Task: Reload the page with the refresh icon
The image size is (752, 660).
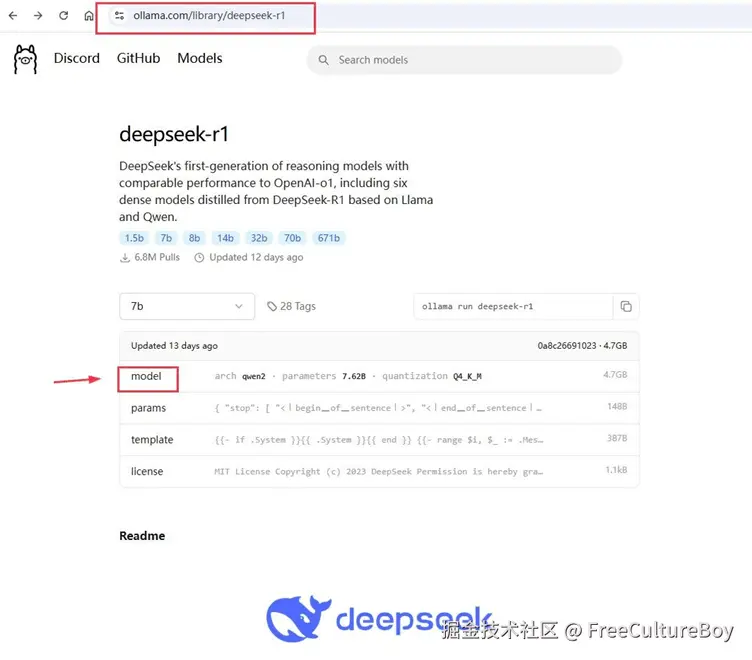Action: click(63, 16)
